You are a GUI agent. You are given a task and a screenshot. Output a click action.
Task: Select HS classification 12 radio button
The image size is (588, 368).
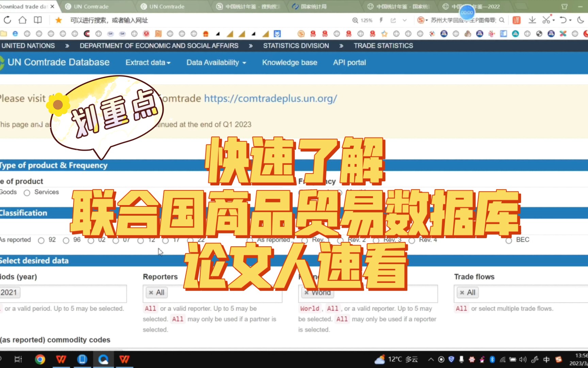click(x=141, y=241)
